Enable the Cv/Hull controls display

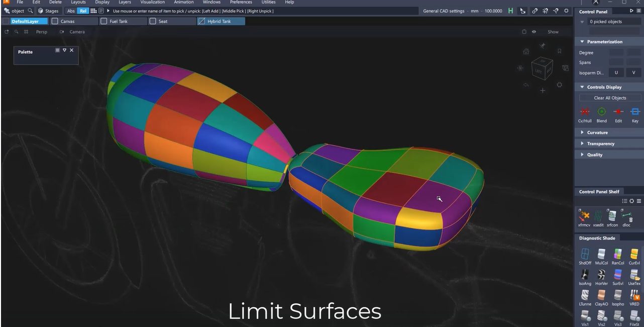click(x=585, y=112)
